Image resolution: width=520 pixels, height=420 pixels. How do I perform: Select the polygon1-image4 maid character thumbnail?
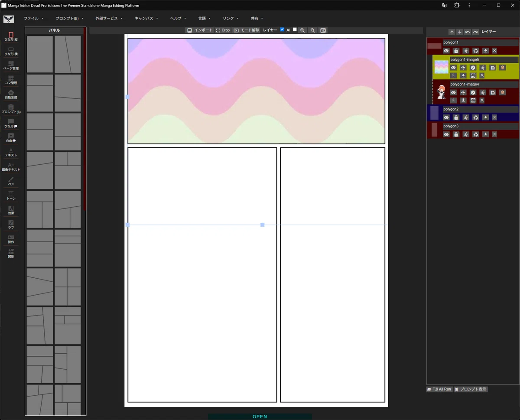[442, 92]
